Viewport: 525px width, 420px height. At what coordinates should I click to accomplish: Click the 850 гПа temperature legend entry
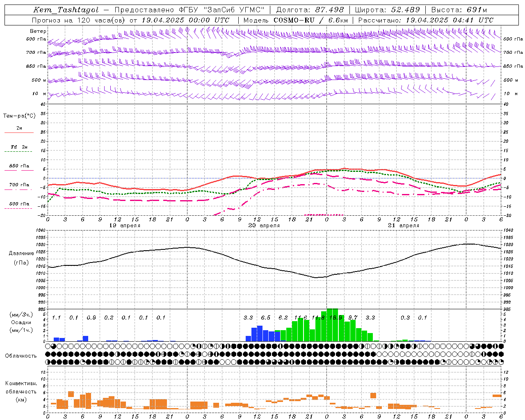tap(19, 166)
